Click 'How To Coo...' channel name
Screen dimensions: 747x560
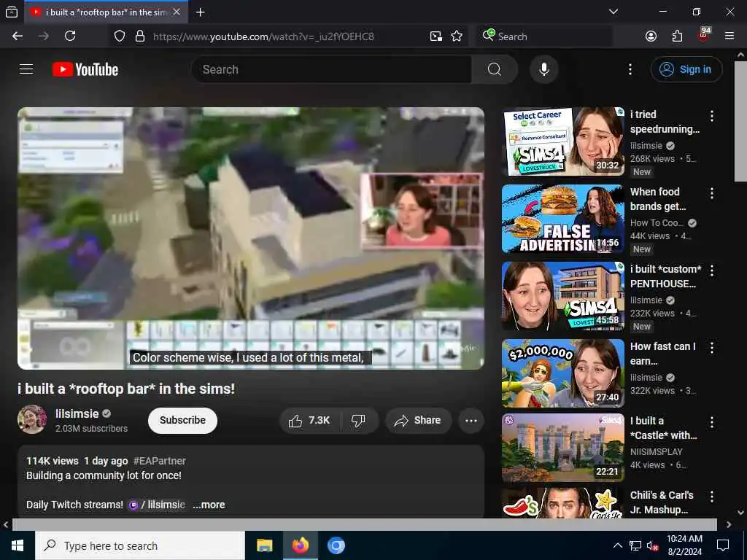coord(657,223)
